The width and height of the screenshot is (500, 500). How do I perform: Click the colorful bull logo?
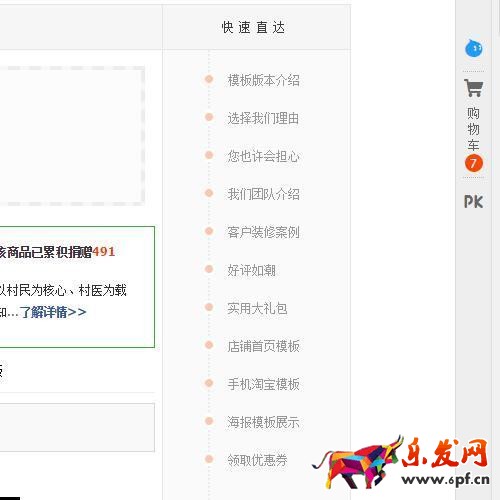point(357,462)
